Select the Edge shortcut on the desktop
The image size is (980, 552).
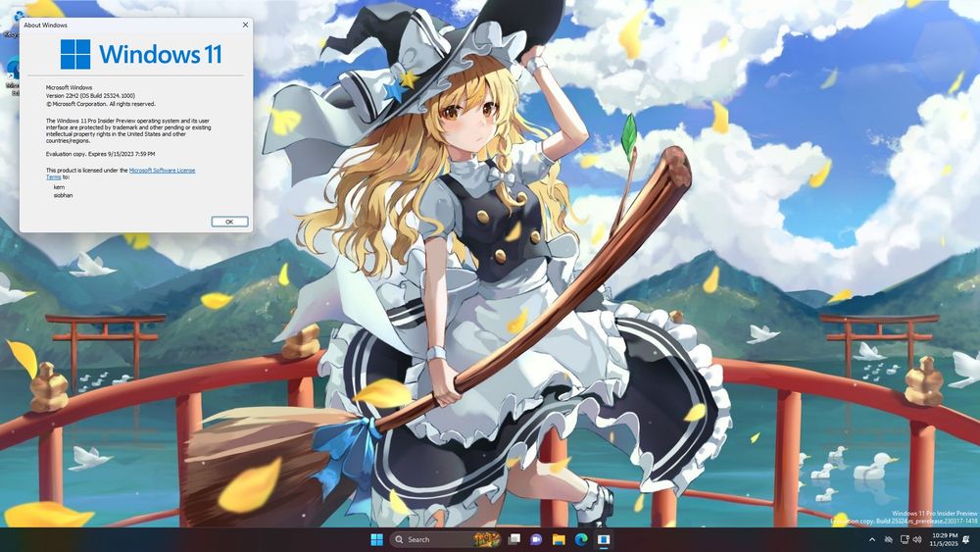tap(13, 76)
